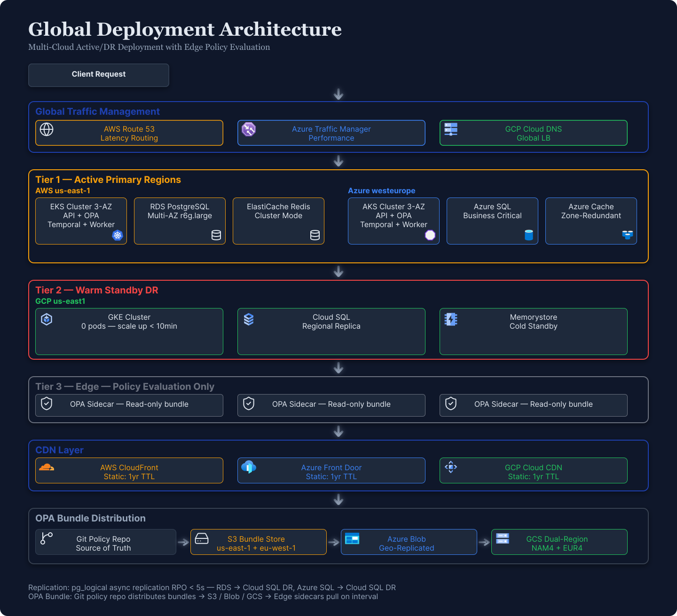Click the AKS Cluster purple octagon icon

[430, 236]
